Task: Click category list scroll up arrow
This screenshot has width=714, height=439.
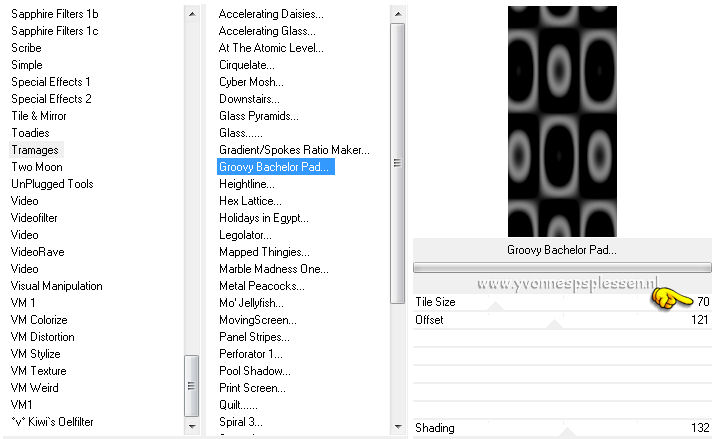Action: tap(192, 14)
